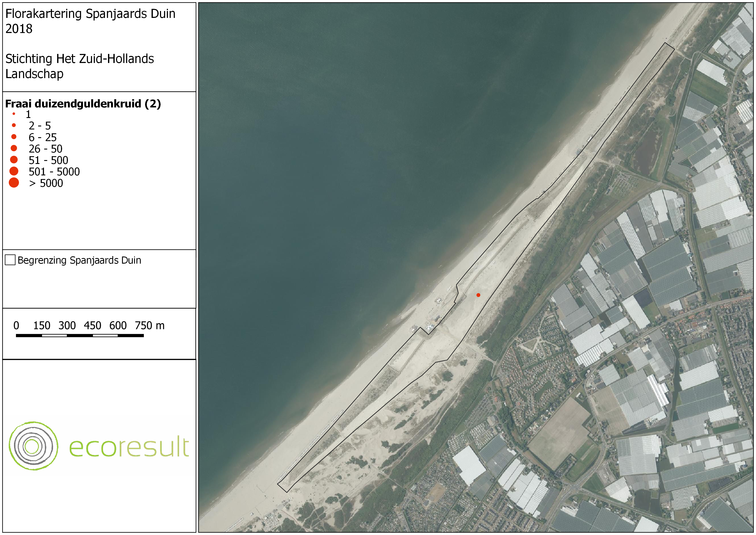The image size is (756, 535).
Task: Click the legend dot for 6 - 25
Action: (14, 137)
